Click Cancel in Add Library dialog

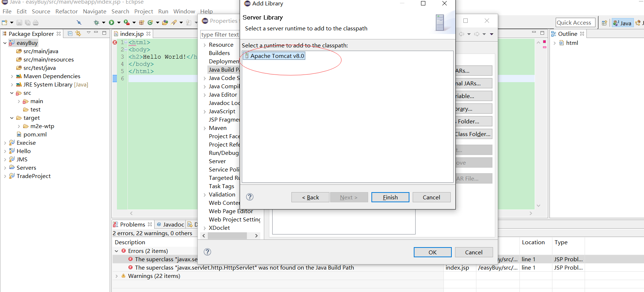[432, 197]
